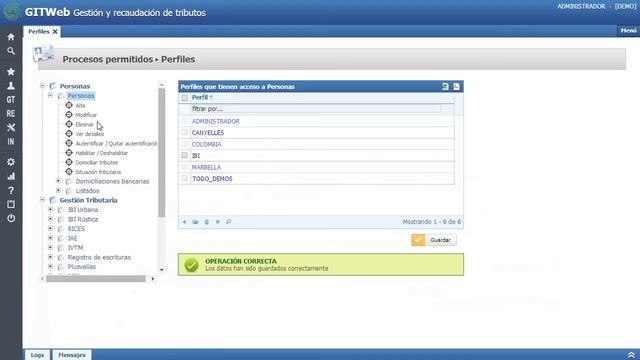Open the statistics bar chart icon

[11, 176]
